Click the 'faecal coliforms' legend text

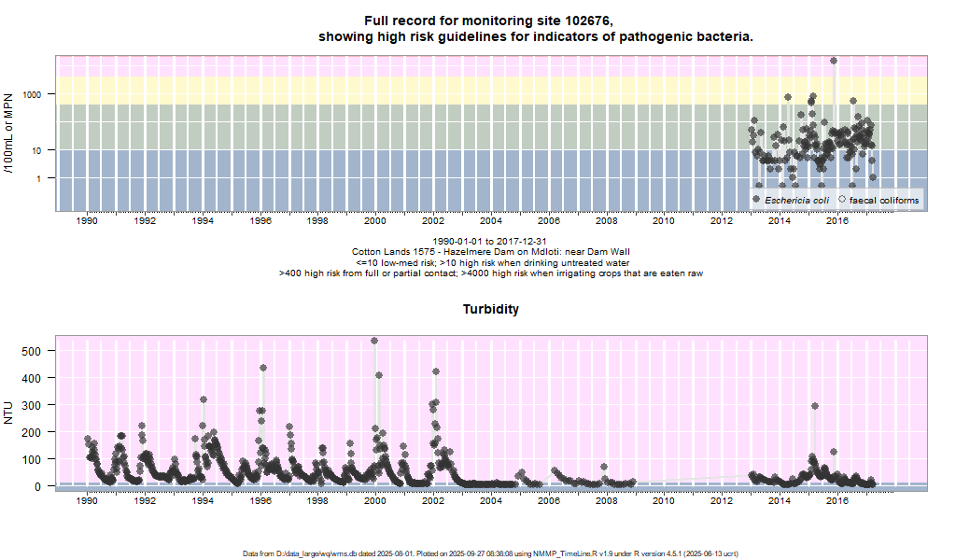click(883, 200)
